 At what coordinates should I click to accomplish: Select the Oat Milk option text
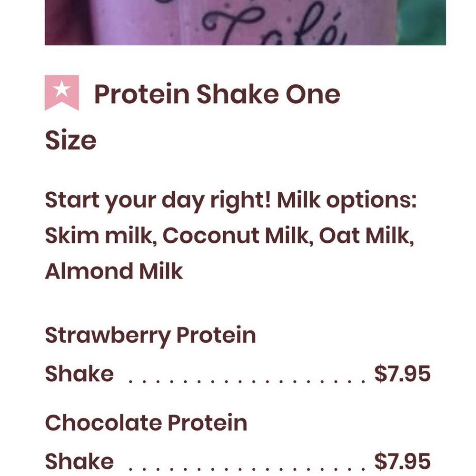367,236
